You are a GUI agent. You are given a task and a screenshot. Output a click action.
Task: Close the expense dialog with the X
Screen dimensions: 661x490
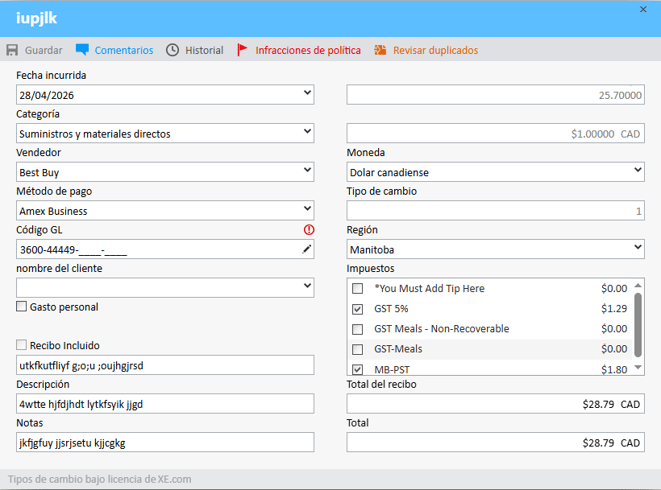643,9
